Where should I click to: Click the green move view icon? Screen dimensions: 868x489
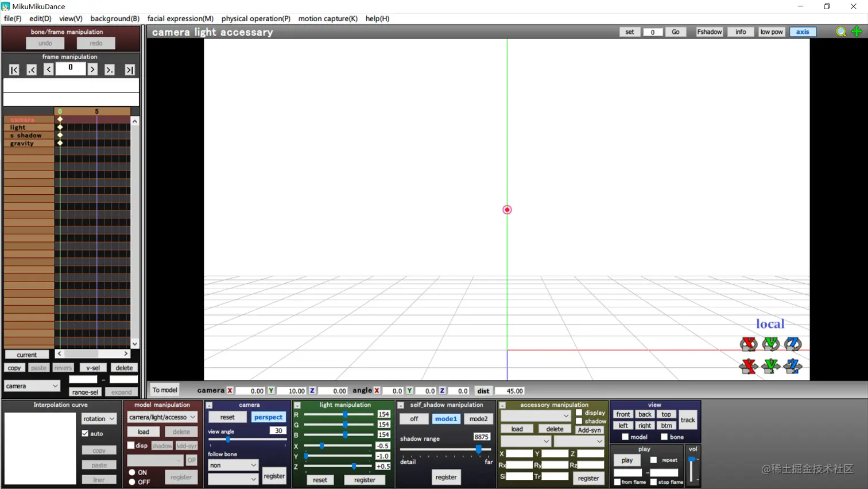(857, 32)
